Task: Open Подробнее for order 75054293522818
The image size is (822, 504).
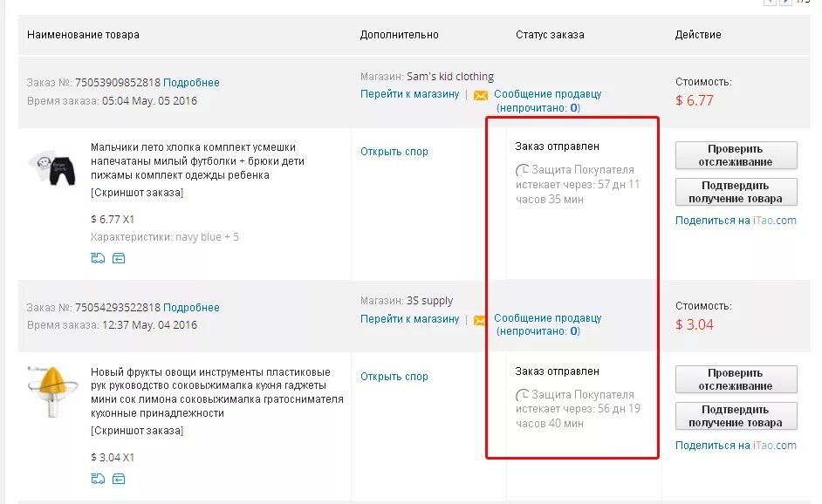Action: coord(191,308)
